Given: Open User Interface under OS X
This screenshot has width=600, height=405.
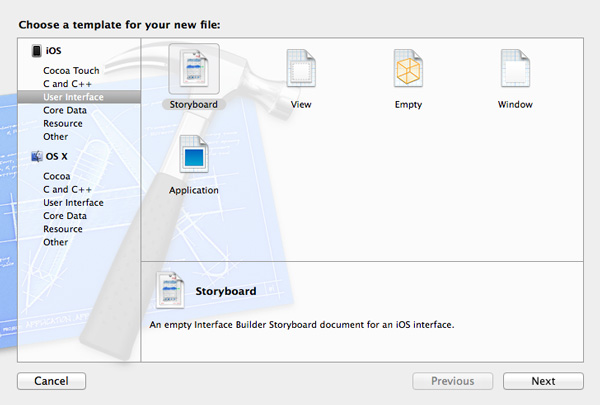Looking at the screenshot, I should coord(73,202).
